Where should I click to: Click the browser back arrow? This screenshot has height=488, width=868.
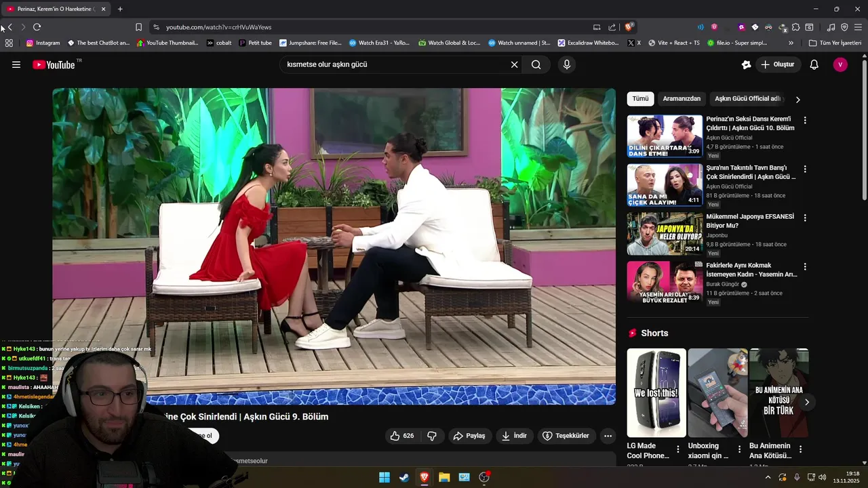(9, 27)
